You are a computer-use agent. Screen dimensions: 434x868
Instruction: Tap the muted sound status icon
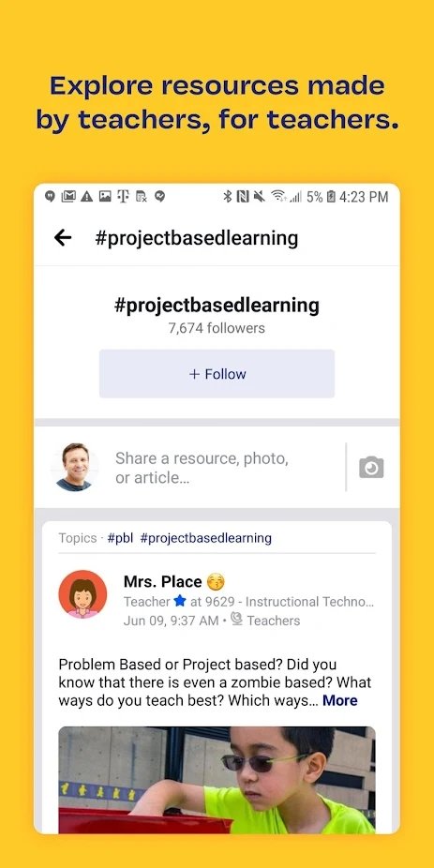tap(259, 196)
